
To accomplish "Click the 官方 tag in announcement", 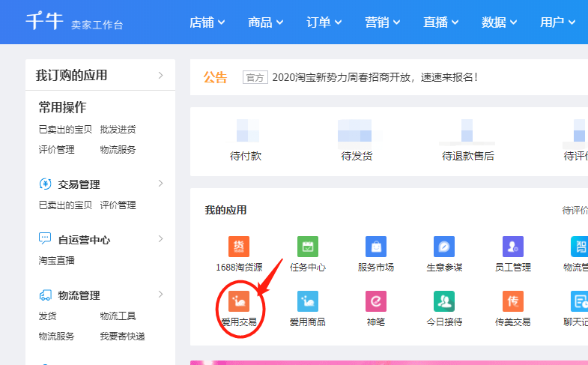I will coord(255,77).
